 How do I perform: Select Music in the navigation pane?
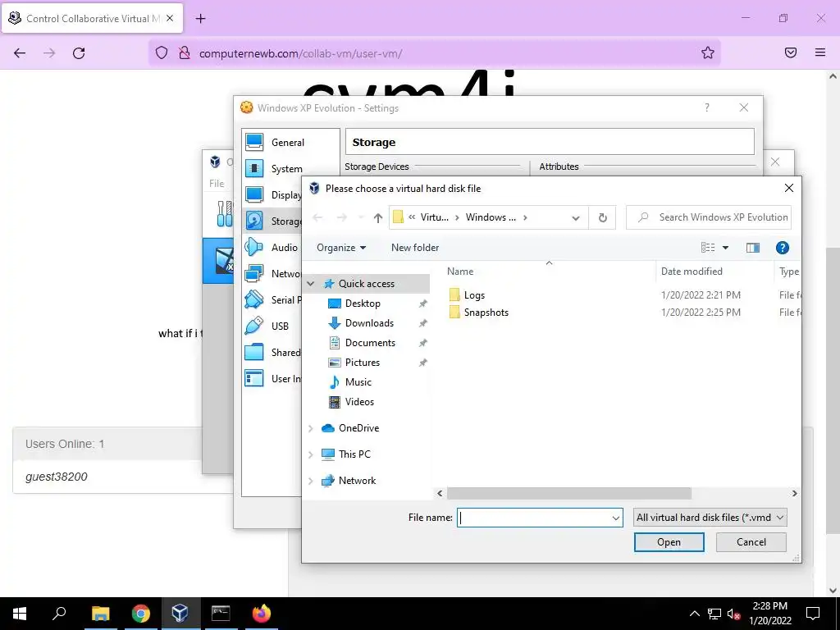pos(358,382)
